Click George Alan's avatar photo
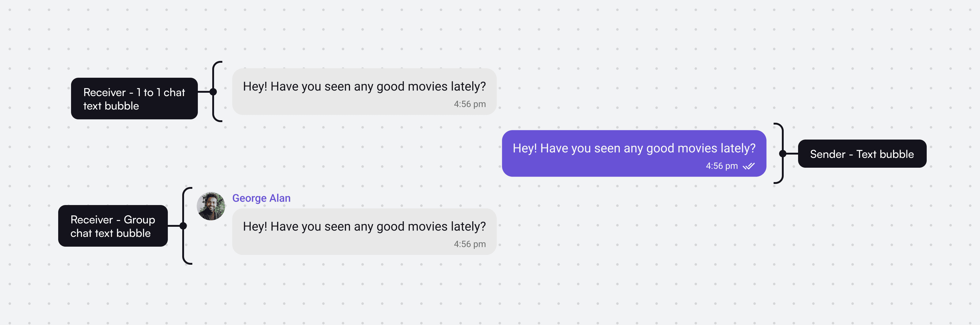This screenshot has width=980, height=325. (x=211, y=206)
